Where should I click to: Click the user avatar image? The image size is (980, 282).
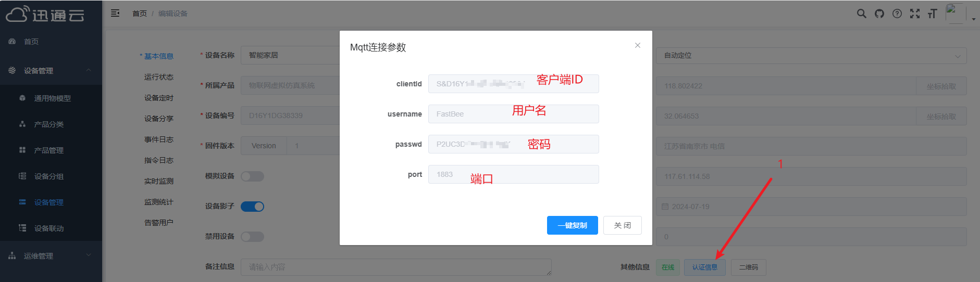click(x=955, y=13)
